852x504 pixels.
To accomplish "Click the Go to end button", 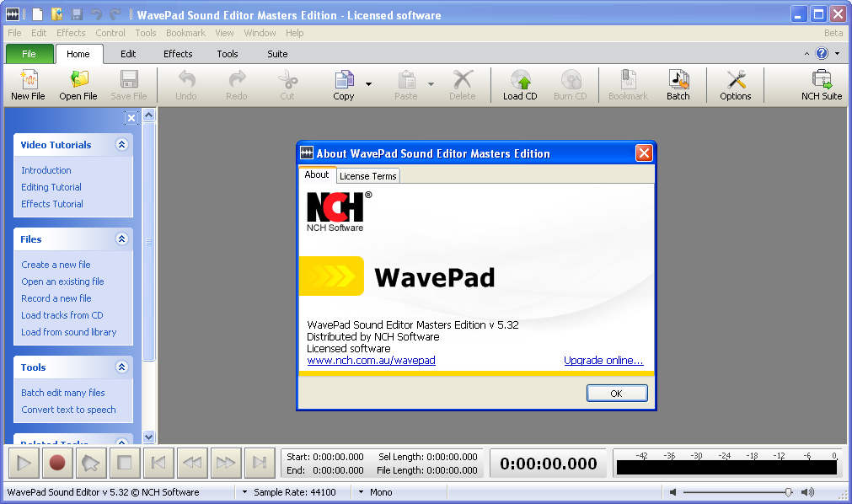I will 260,463.
